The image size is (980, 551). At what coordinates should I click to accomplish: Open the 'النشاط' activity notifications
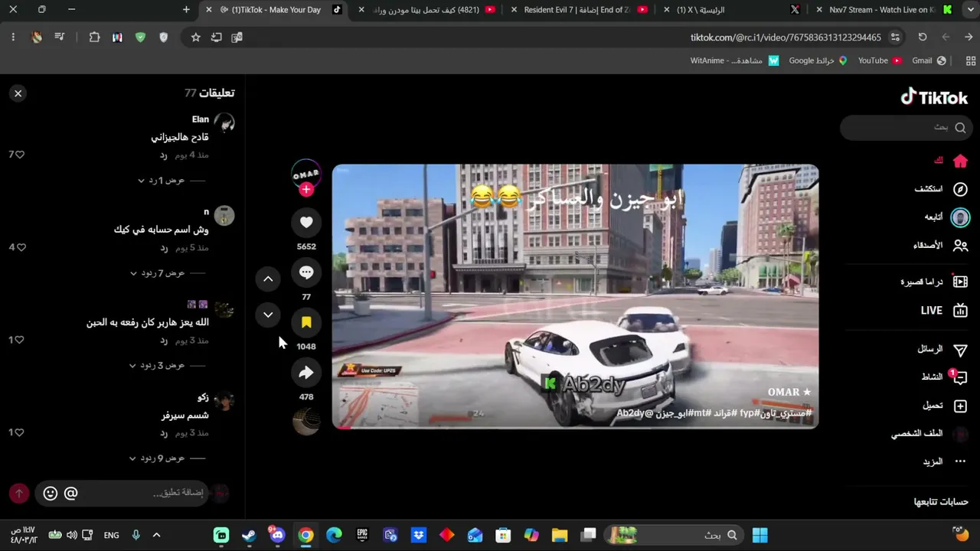click(x=944, y=377)
